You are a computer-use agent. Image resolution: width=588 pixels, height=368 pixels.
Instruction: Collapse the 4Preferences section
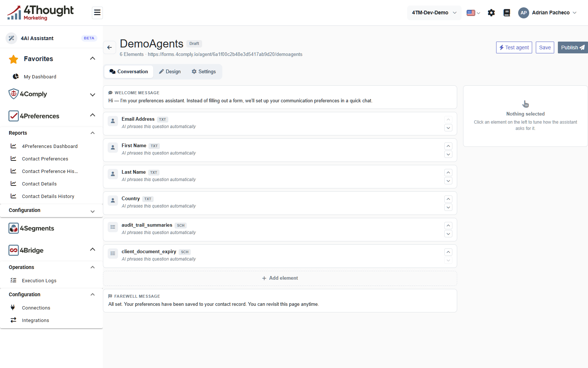click(93, 115)
